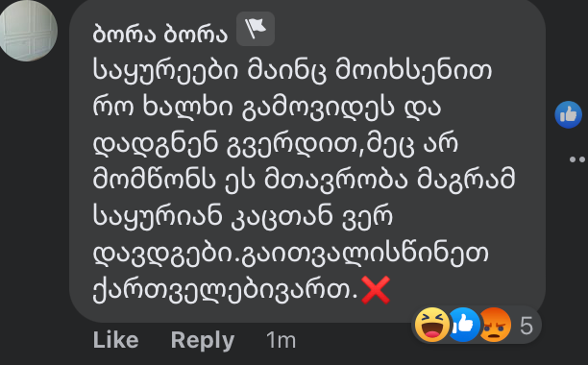
Task: Click the word მთავრობა in comment text
Action: pos(336,181)
